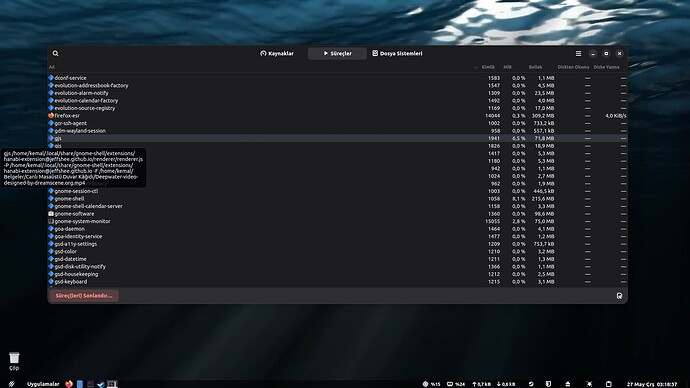The image size is (690, 388).
Task: Click the clipboard tray icon
Action: pos(609,384)
